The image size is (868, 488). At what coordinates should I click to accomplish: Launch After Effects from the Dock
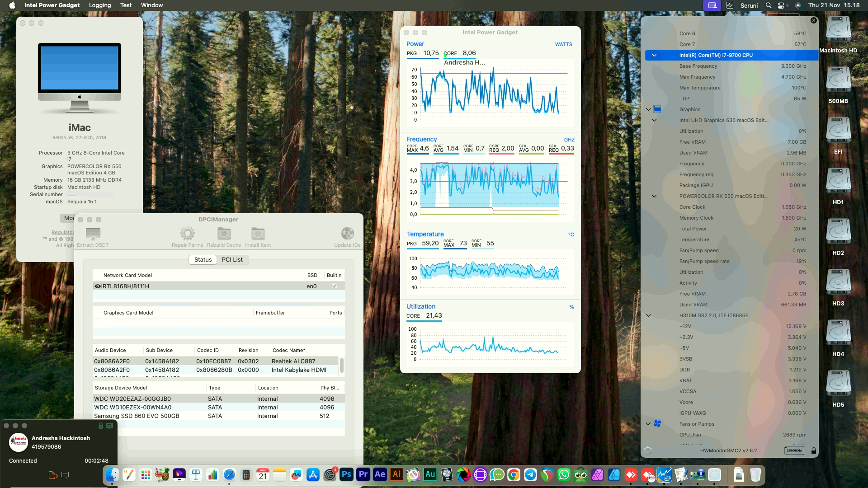[380, 474]
